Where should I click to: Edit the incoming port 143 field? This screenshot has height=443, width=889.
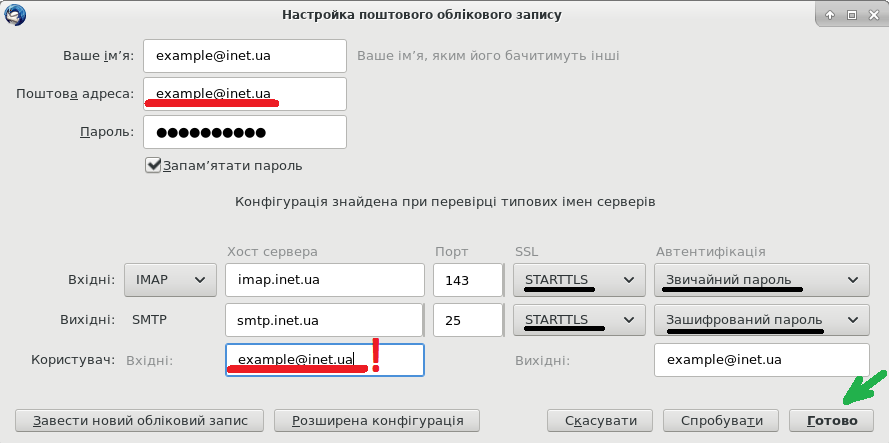[467, 280]
